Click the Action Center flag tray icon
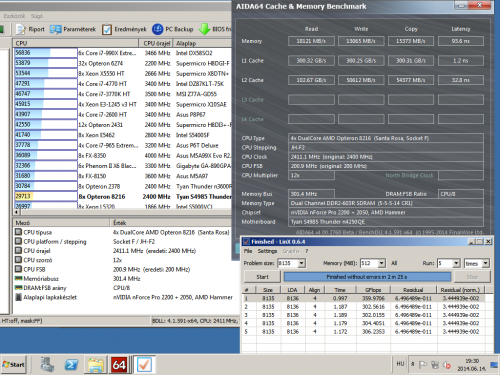 tap(423, 365)
